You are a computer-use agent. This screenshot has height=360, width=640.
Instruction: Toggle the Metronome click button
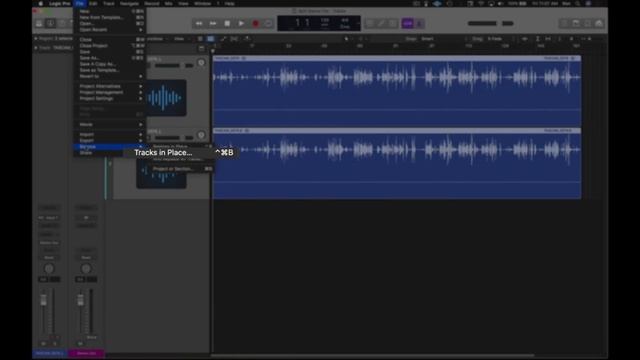point(420,24)
